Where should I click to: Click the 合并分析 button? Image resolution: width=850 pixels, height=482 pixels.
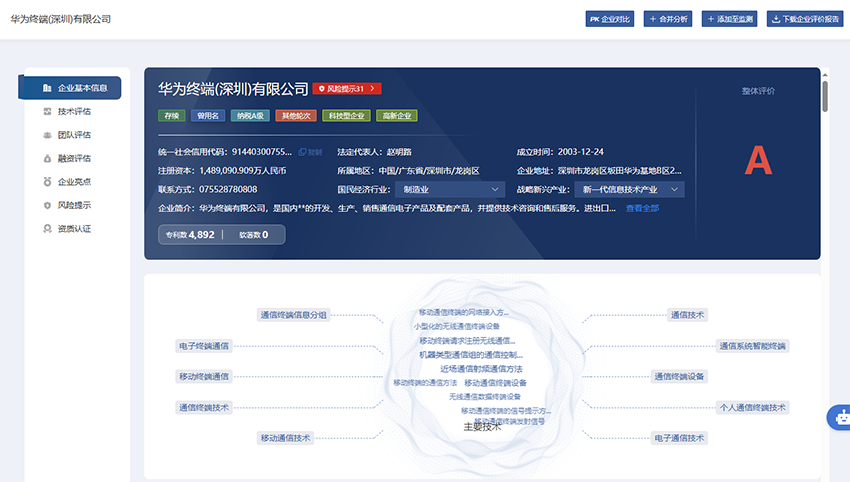pos(668,19)
